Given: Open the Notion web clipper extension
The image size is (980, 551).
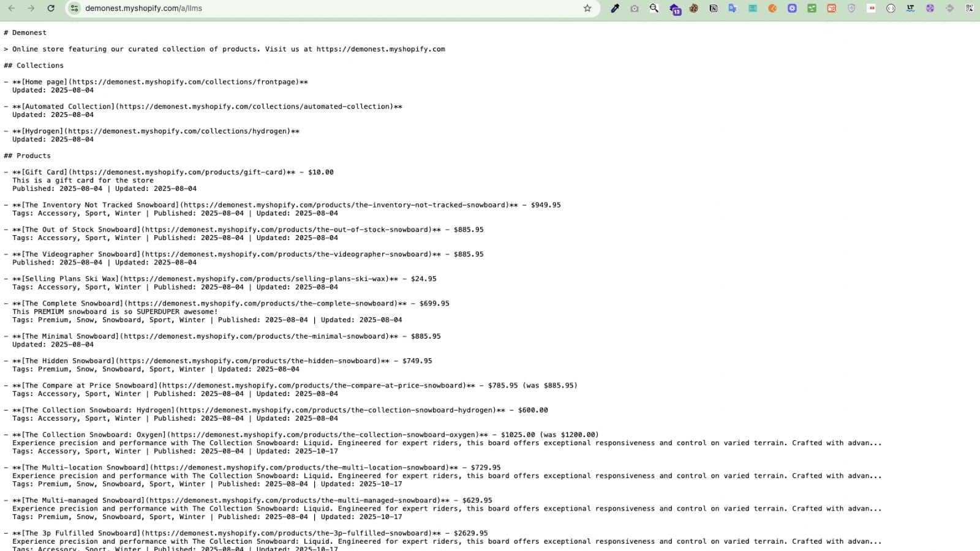Looking at the screenshot, I should pyautogui.click(x=714, y=9).
